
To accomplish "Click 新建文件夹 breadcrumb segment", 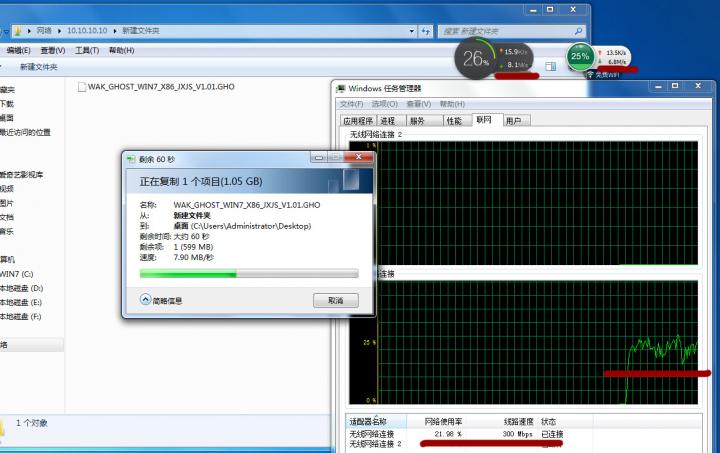I will [x=141, y=31].
